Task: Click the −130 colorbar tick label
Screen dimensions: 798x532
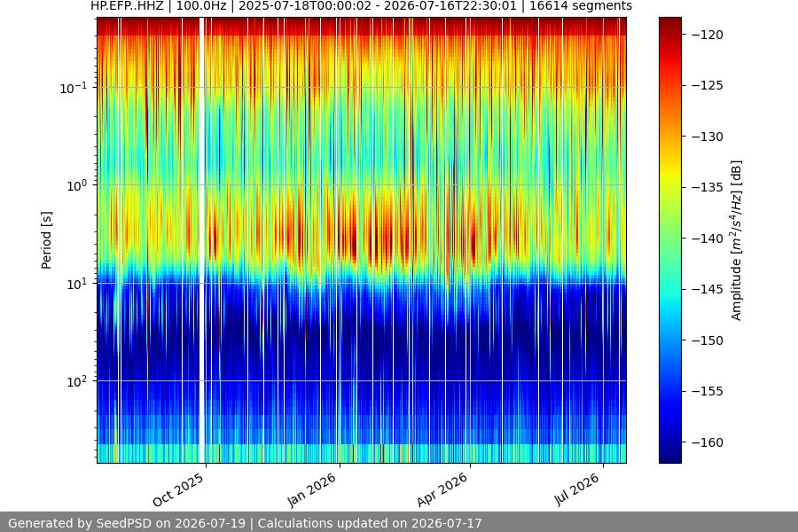Action: tap(708, 137)
